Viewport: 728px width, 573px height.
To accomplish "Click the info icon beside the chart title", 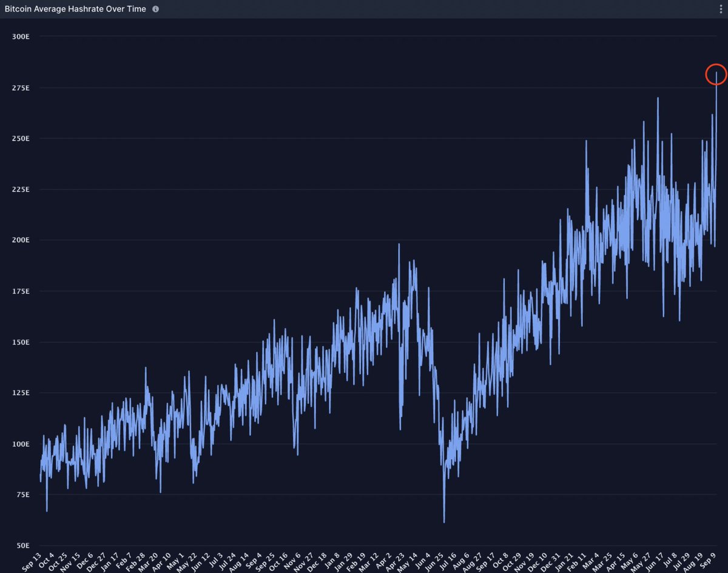I will [156, 9].
